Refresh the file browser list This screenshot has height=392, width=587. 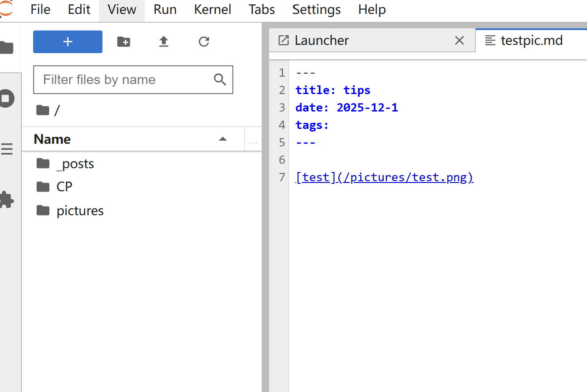(204, 42)
